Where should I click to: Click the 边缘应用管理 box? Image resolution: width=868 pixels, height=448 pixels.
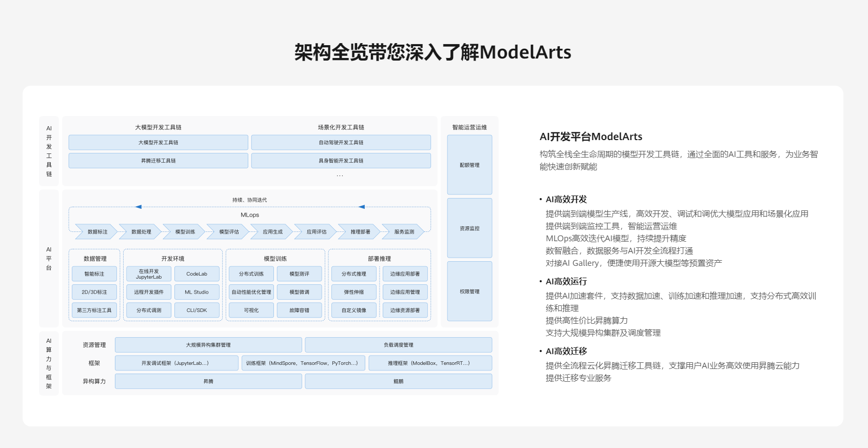tap(405, 292)
